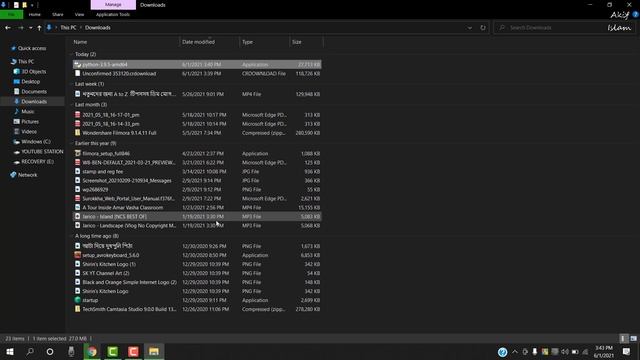Open Music folder in the sidebar
Image resolution: width=640 pixels, height=360 pixels.
tap(28, 111)
